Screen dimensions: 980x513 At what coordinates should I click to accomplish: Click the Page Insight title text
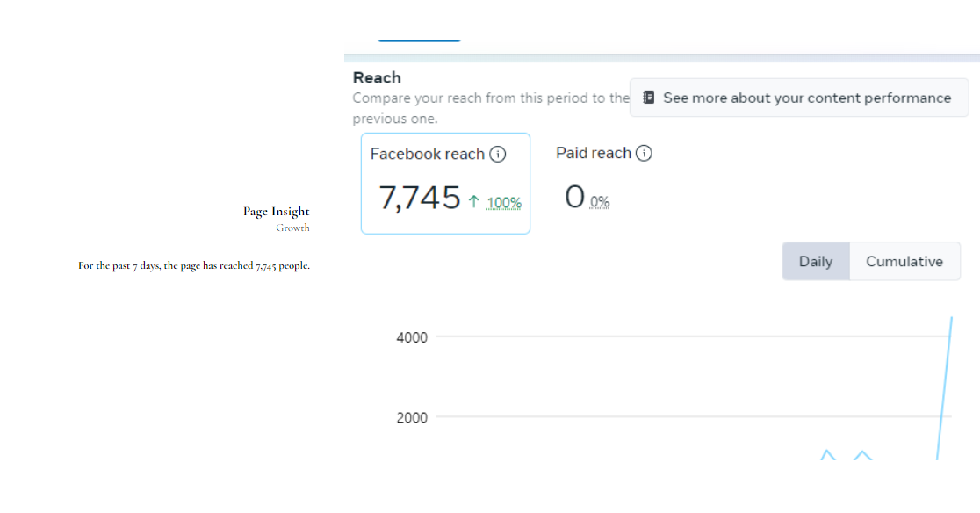(277, 211)
